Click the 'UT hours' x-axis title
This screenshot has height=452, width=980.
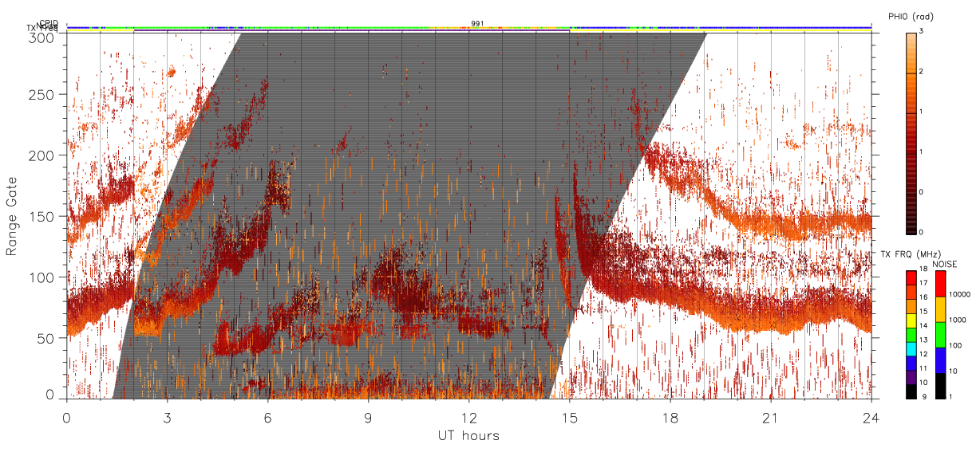point(468,435)
